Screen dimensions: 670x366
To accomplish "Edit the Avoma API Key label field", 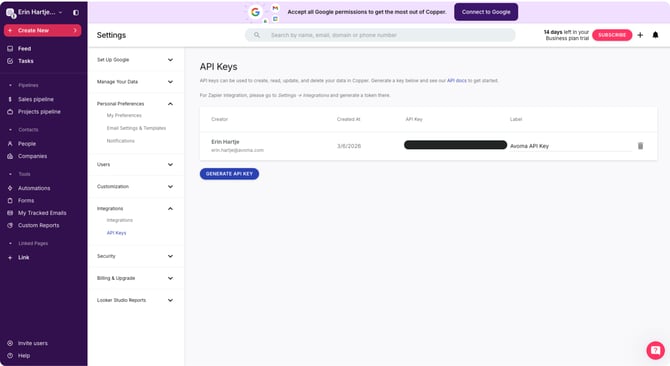I will [570, 146].
